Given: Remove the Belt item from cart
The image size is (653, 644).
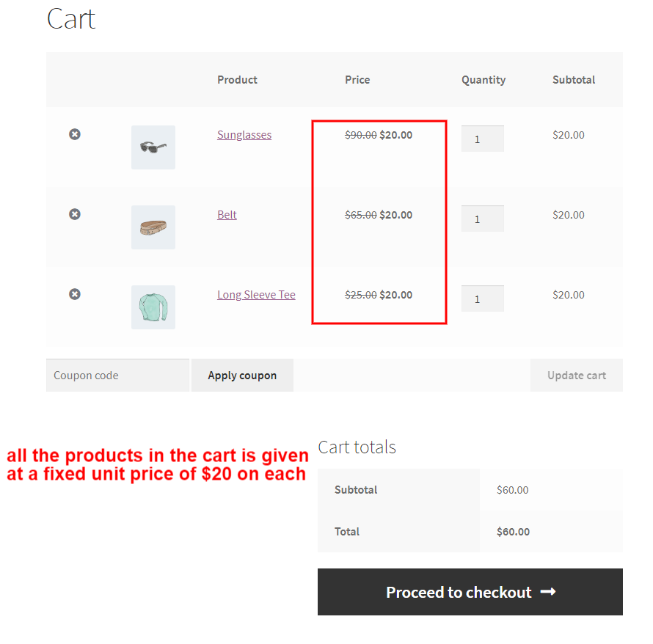Looking at the screenshot, I should (x=74, y=214).
